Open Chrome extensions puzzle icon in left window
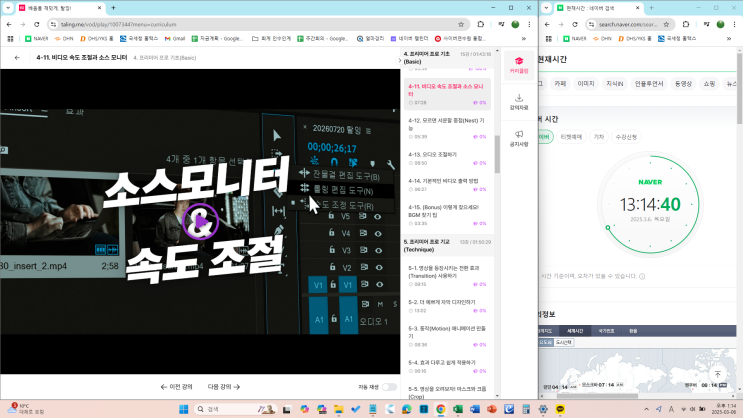Viewport: 743px width, 418px height. (480, 24)
